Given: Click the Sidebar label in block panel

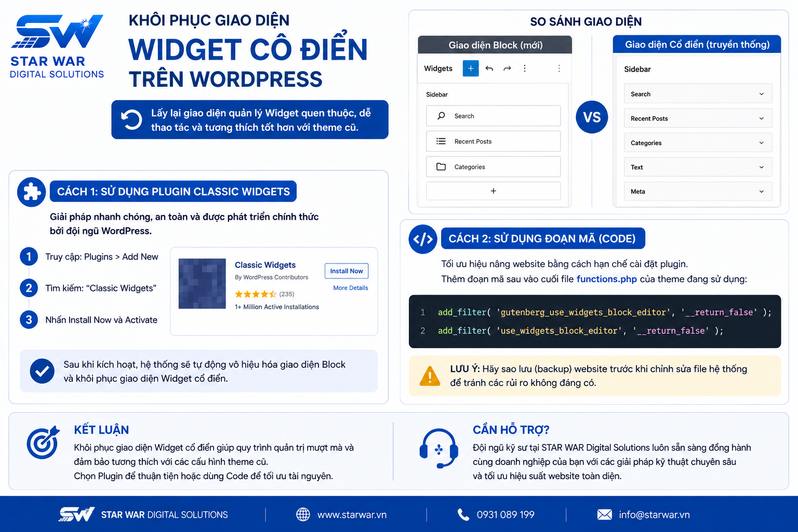Looking at the screenshot, I should pyautogui.click(x=437, y=95).
